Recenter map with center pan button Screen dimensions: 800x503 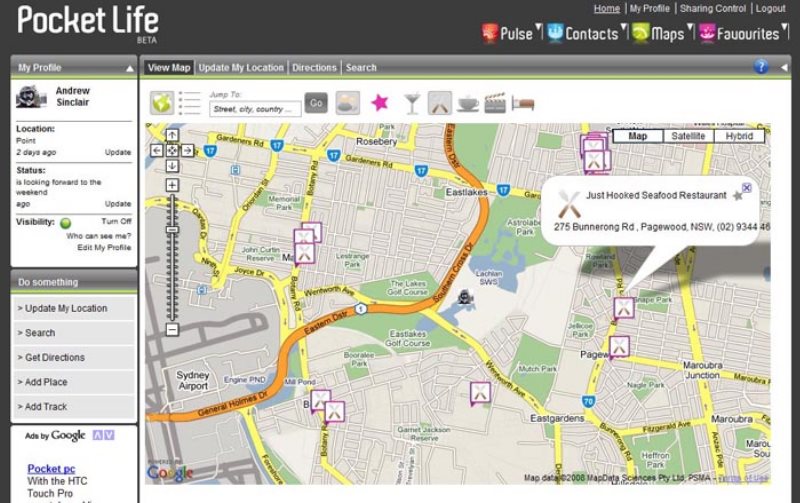[x=172, y=150]
